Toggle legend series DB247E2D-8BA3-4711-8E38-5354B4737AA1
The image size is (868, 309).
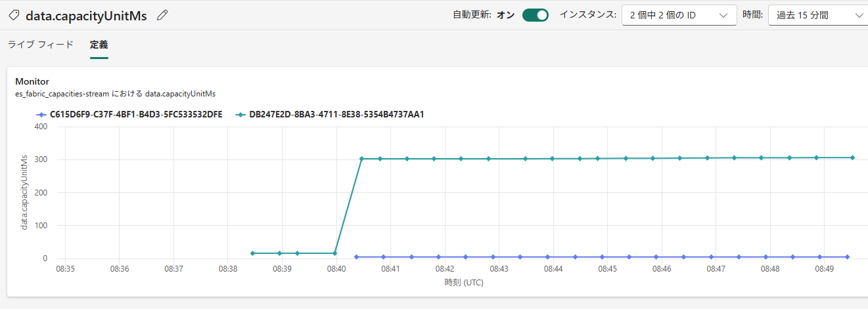pyautogui.click(x=330, y=114)
